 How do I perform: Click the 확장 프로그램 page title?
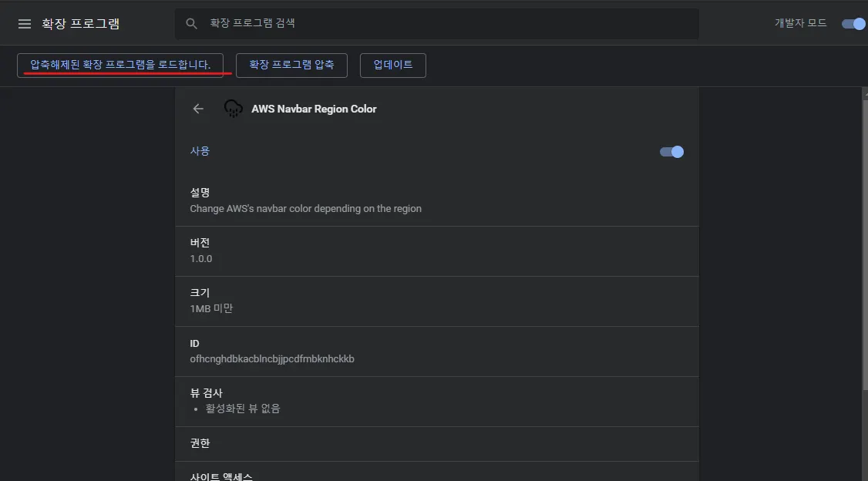[81, 24]
